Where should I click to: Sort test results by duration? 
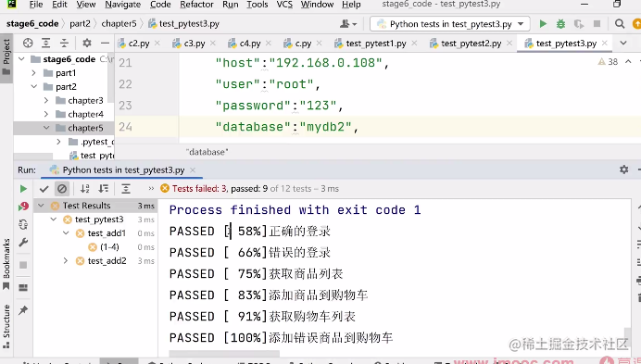coord(103,189)
